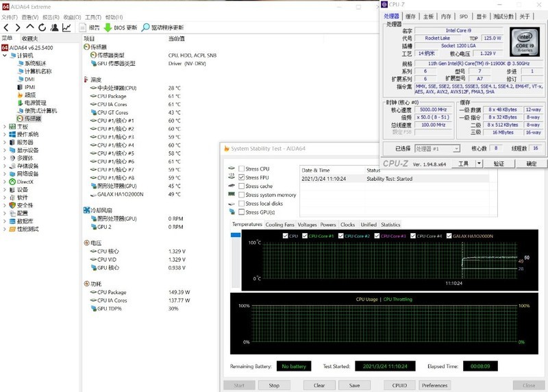Go forward with the AIDA64 forward arrow
The height and width of the screenshot is (392, 548).
coord(18,27)
